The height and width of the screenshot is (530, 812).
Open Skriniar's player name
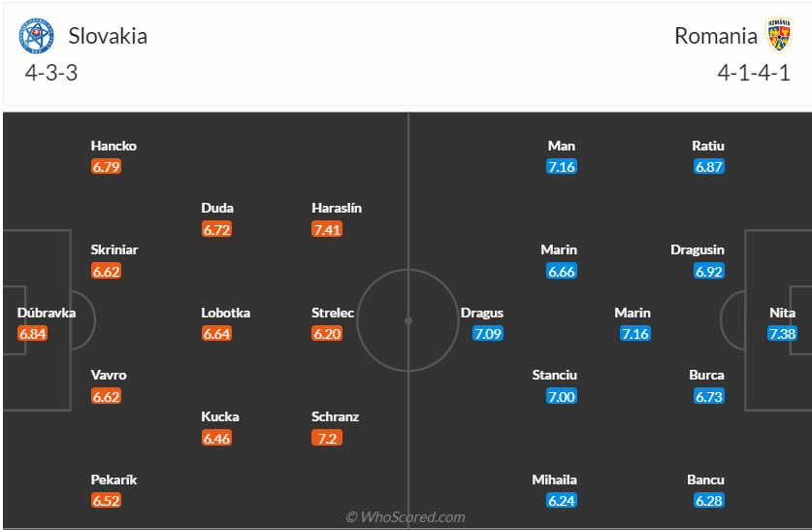114,249
